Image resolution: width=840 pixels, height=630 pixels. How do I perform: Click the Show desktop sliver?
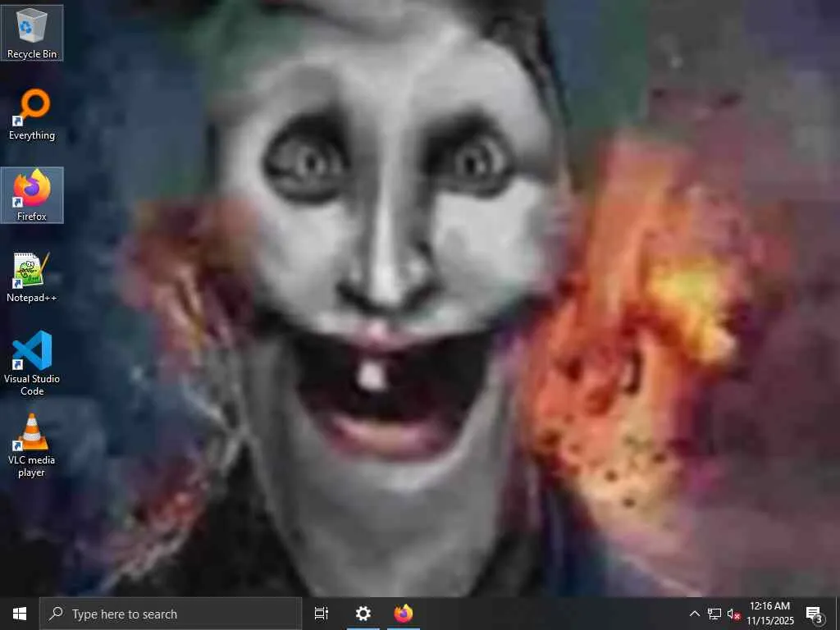tap(838, 614)
